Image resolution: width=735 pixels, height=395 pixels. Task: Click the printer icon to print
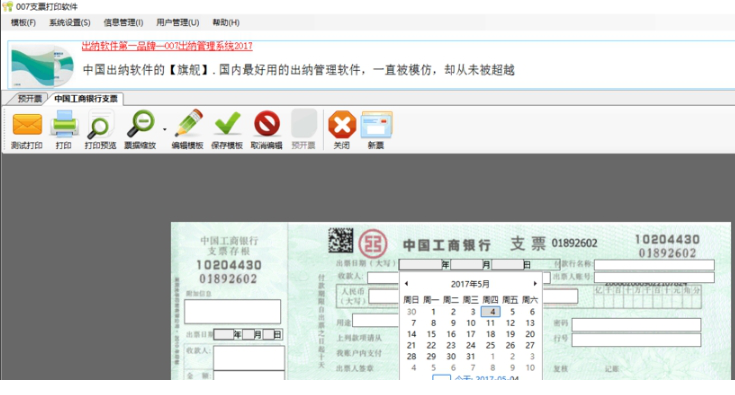64,124
